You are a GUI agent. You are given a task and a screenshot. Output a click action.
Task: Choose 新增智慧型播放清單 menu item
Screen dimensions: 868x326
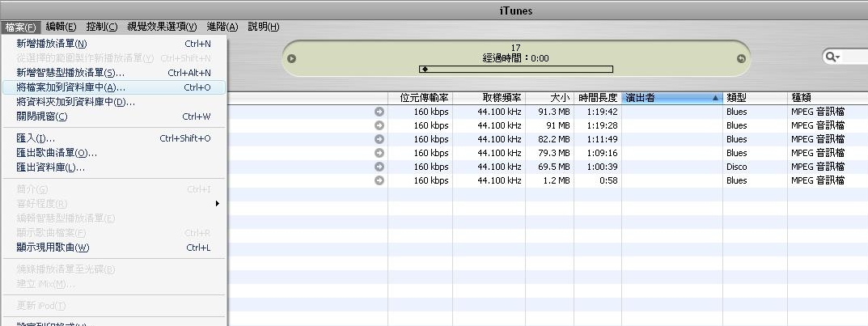point(70,73)
